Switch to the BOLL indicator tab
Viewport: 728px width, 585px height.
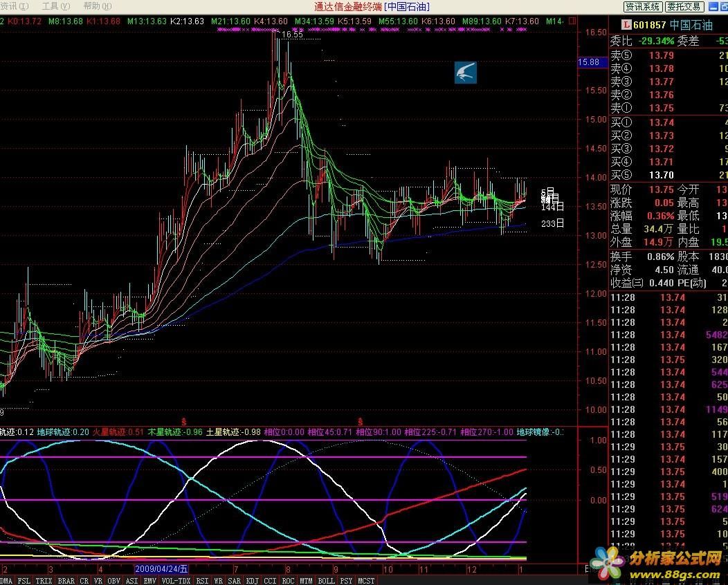tap(326, 580)
